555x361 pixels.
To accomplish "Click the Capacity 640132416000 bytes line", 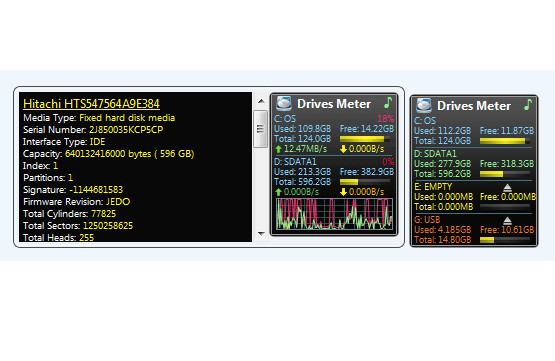I will (x=108, y=154).
